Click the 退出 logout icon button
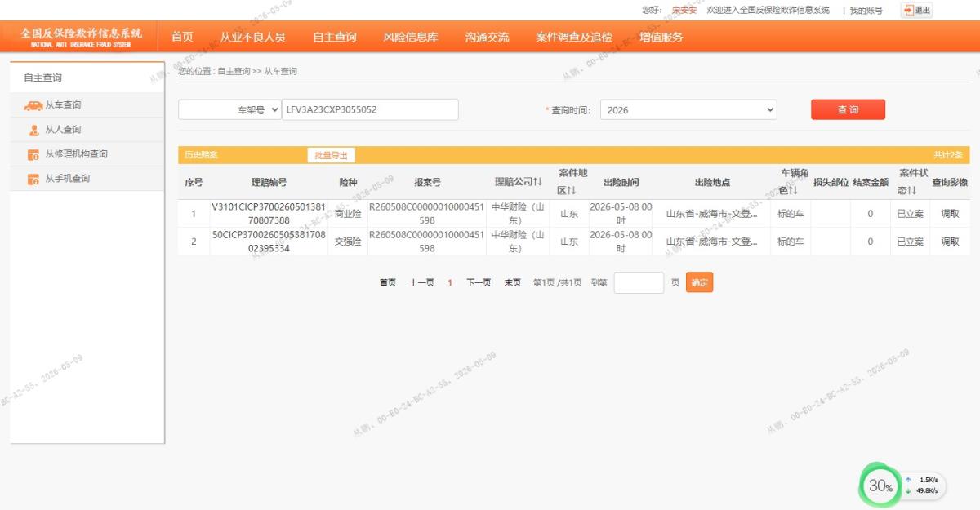The image size is (980, 510). pyautogui.click(x=916, y=10)
